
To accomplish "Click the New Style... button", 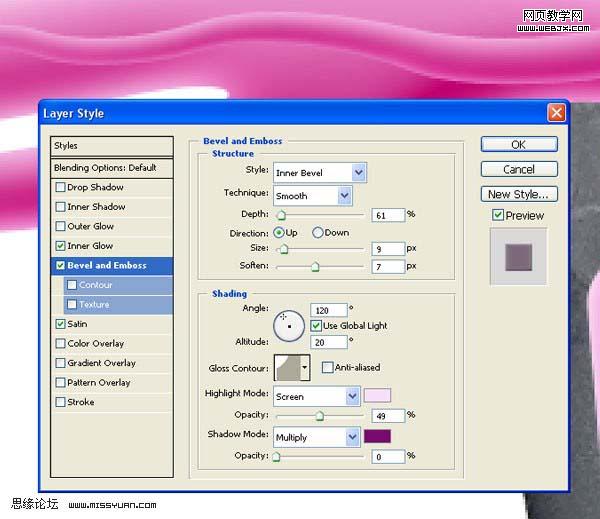I will coord(519,194).
